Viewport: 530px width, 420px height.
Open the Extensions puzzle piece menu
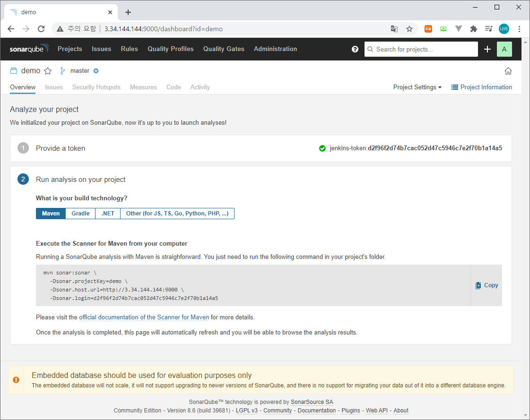tap(474, 29)
